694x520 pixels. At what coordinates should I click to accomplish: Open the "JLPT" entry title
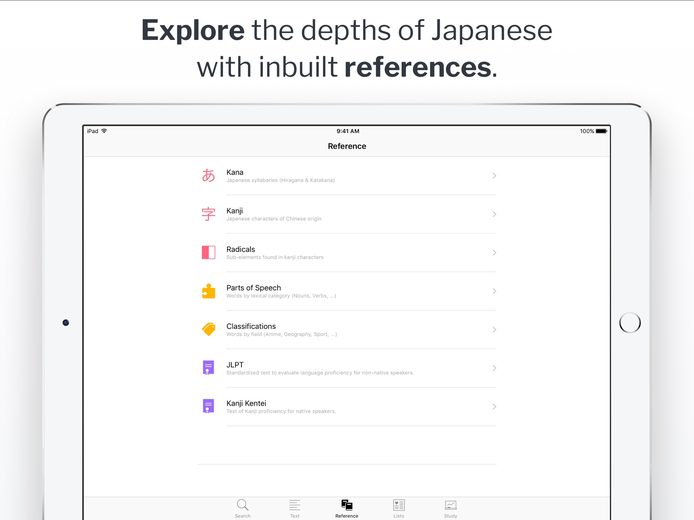tap(235, 365)
